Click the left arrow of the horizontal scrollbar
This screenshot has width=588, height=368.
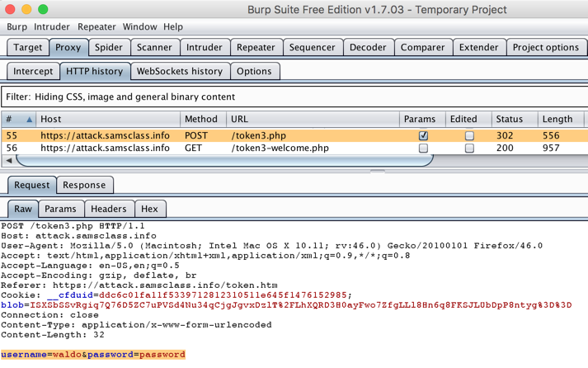click(9, 160)
